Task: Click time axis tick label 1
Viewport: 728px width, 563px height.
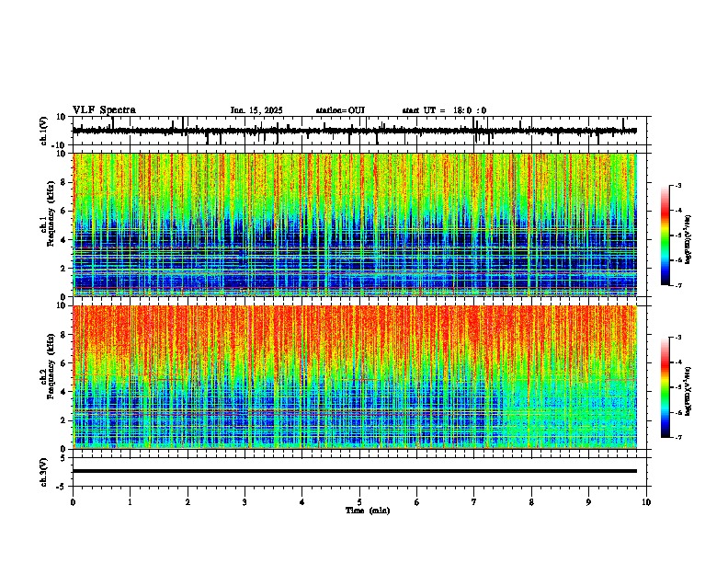Action: pos(130,502)
